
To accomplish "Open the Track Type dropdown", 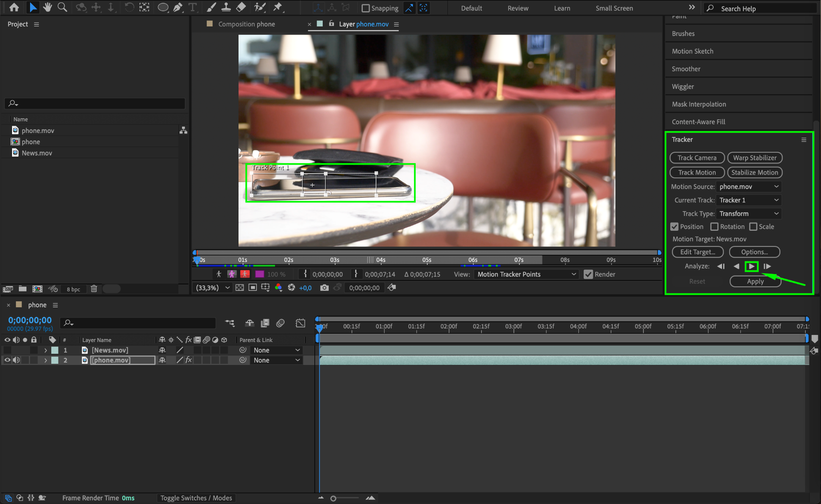I will pos(748,214).
